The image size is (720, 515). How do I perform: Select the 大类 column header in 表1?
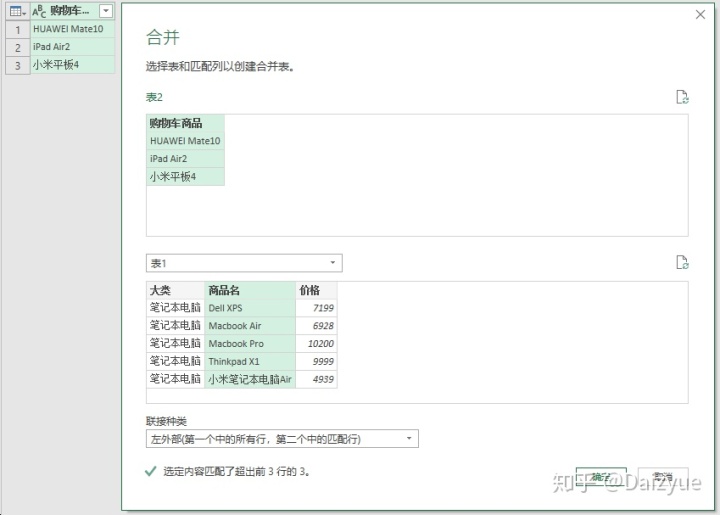pos(175,290)
